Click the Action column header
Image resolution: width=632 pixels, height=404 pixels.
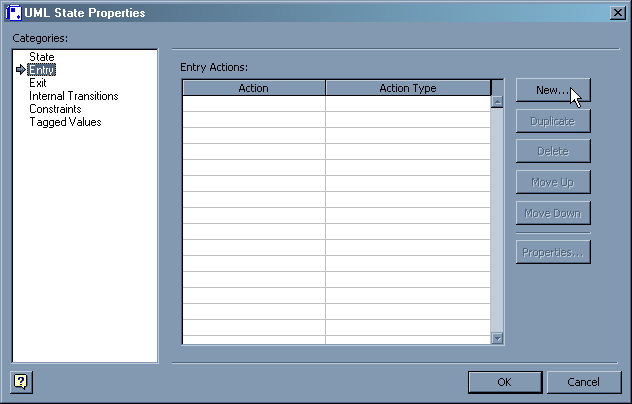tap(254, 88)
